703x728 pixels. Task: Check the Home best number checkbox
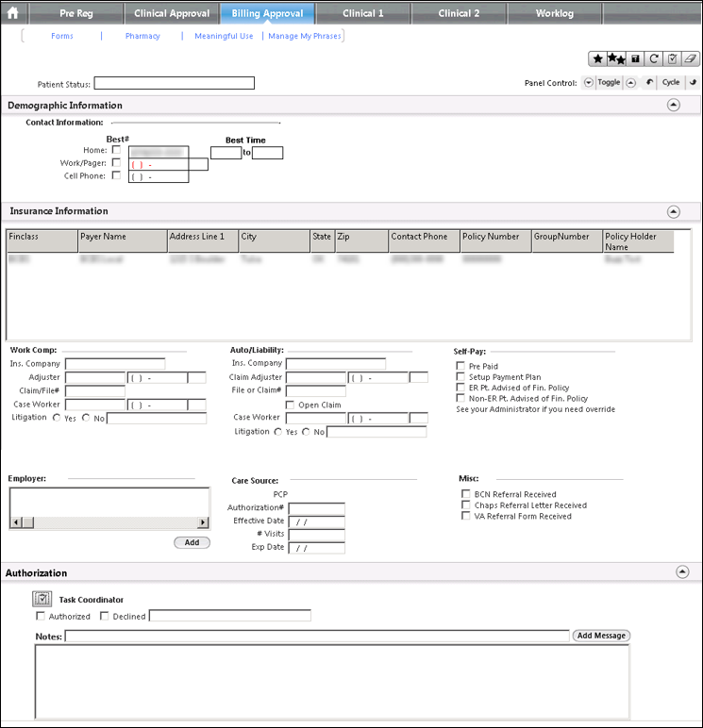click(116, 150)
